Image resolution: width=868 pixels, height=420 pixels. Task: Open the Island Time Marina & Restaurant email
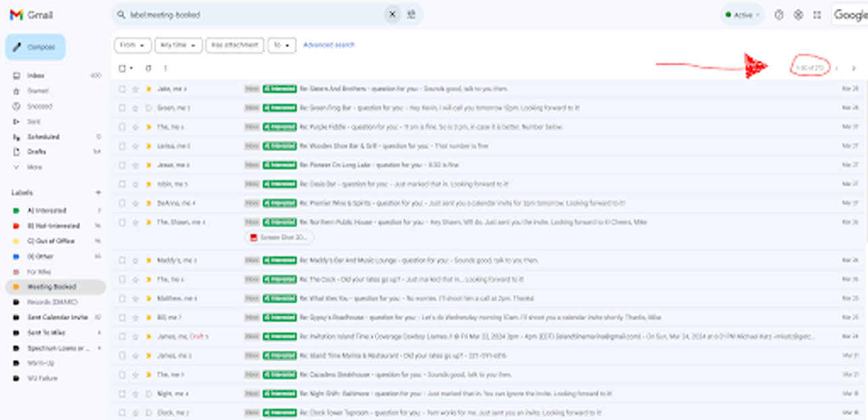(x=490, y=355)
